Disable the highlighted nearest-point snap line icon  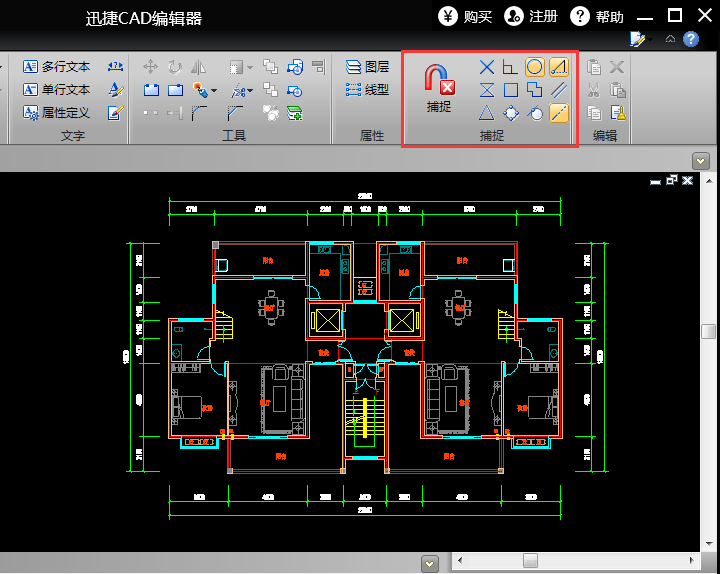point(559,113)
